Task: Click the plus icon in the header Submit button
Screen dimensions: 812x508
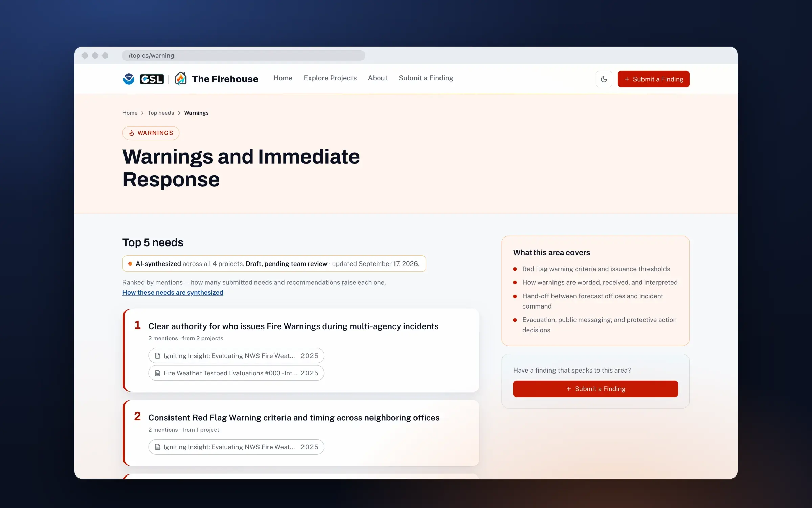Action: point(627,79)
